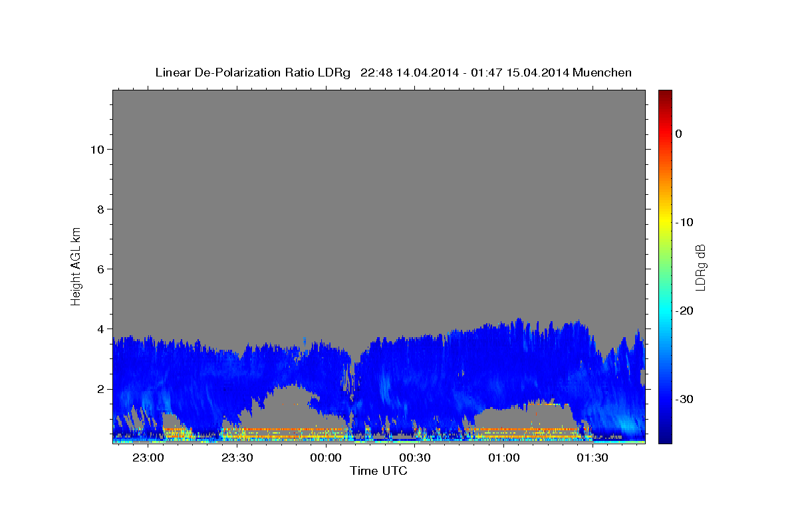Click the plot title text
Screen dimensions: 798x532
tap(393, 72)
